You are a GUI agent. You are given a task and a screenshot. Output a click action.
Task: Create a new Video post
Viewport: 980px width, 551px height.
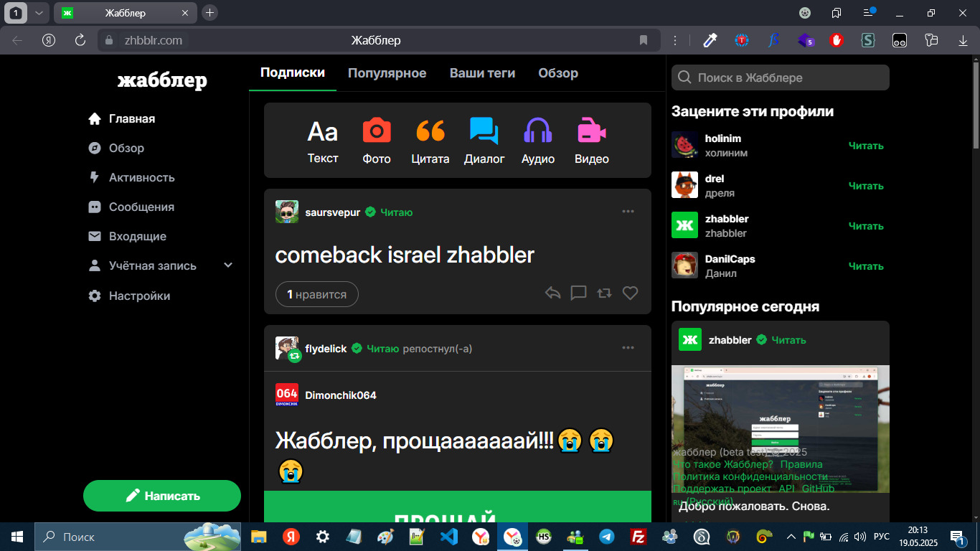pyautogui.click(x=591, y=141)
